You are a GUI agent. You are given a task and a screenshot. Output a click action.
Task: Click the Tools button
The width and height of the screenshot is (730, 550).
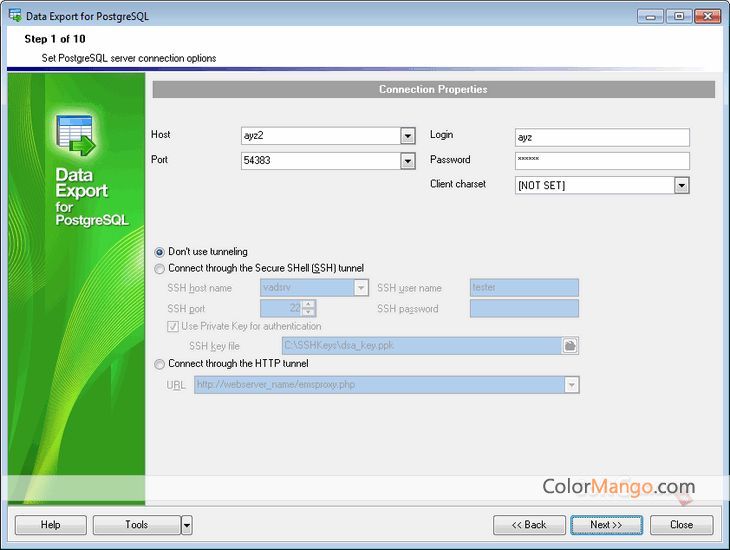click(136, 525)
